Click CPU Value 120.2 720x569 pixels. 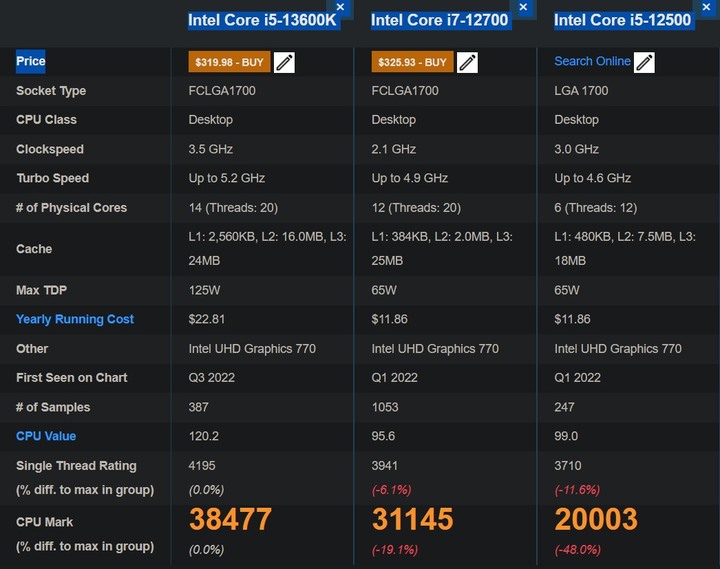[x=203, y=436]
